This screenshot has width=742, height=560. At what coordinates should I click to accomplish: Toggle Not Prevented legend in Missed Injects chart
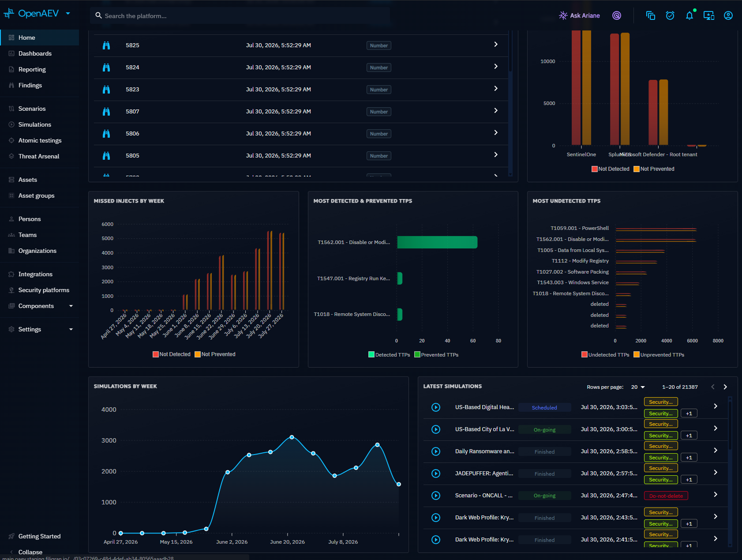(215, 354)
